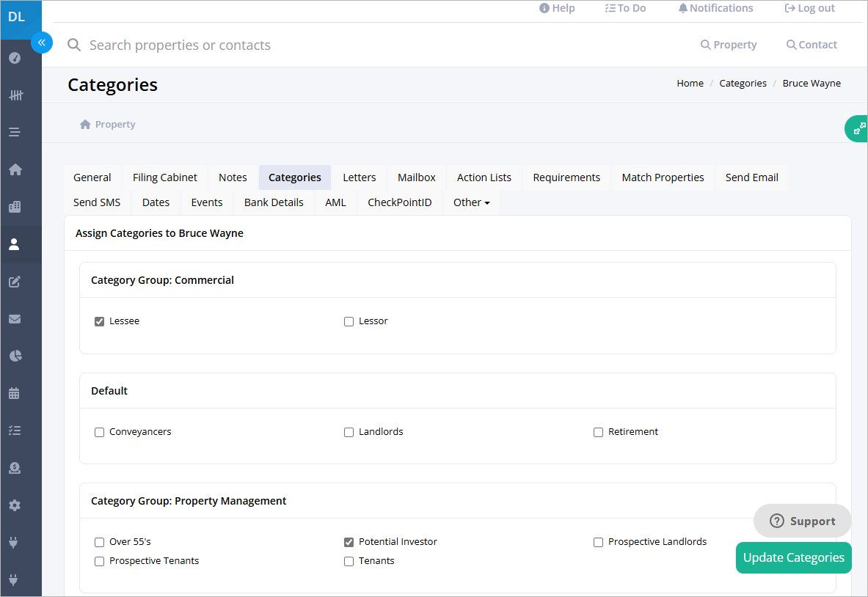Open the building sidebar icon
The image size is (868, 597).
[x=15, y=207]
